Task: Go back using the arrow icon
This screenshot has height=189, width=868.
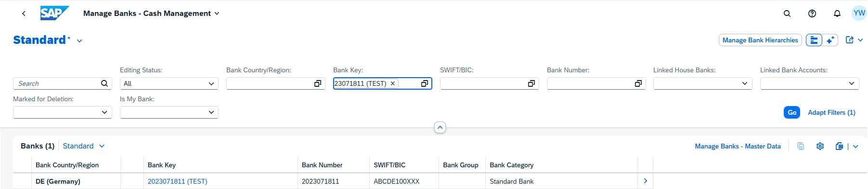Action: tap(24, 13)
